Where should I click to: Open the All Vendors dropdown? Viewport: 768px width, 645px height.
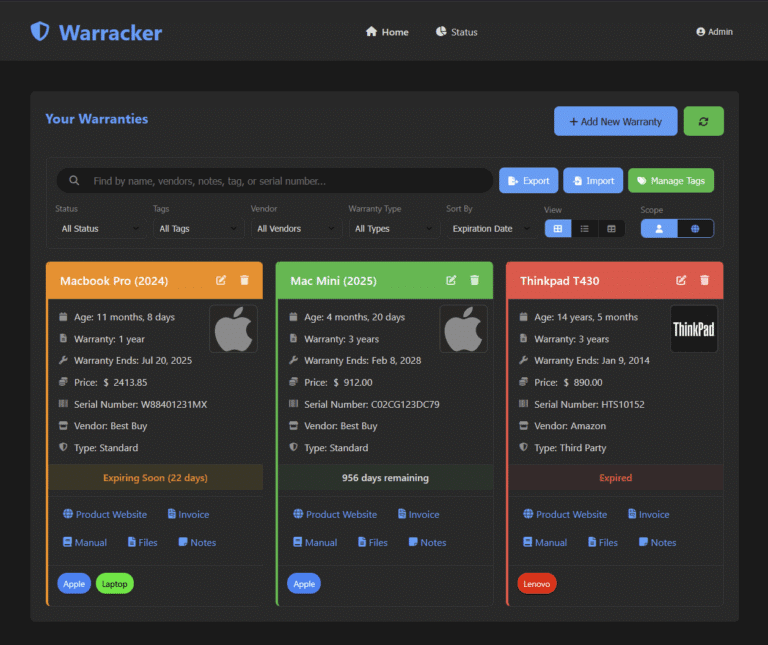(x=296, y=229)
